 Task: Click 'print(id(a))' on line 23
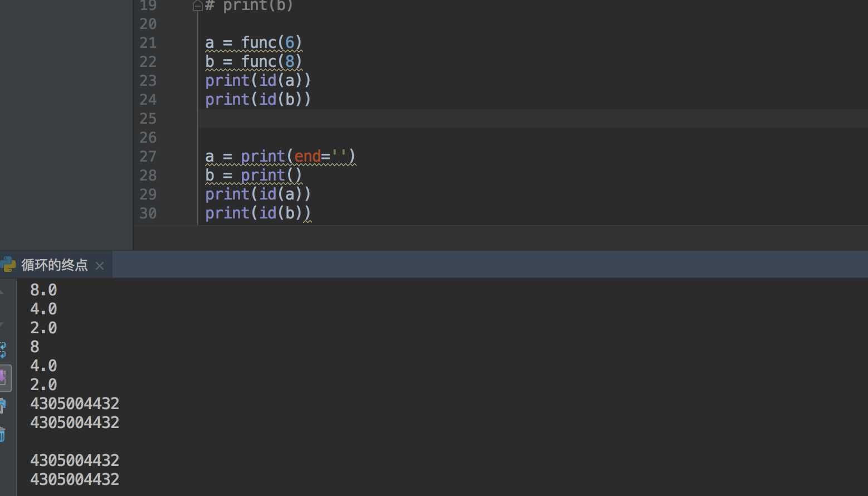point(258,81)
